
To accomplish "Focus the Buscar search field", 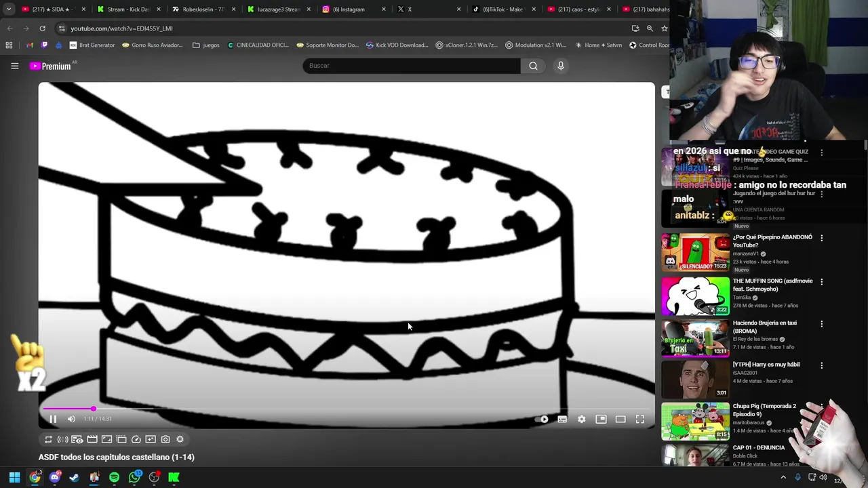I will point(412,66).
